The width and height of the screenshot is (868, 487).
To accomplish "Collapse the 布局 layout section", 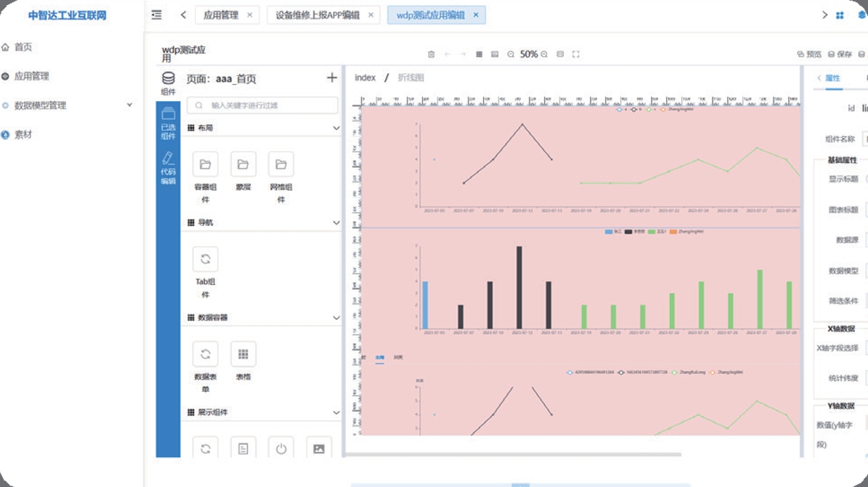I will [336, 128].
